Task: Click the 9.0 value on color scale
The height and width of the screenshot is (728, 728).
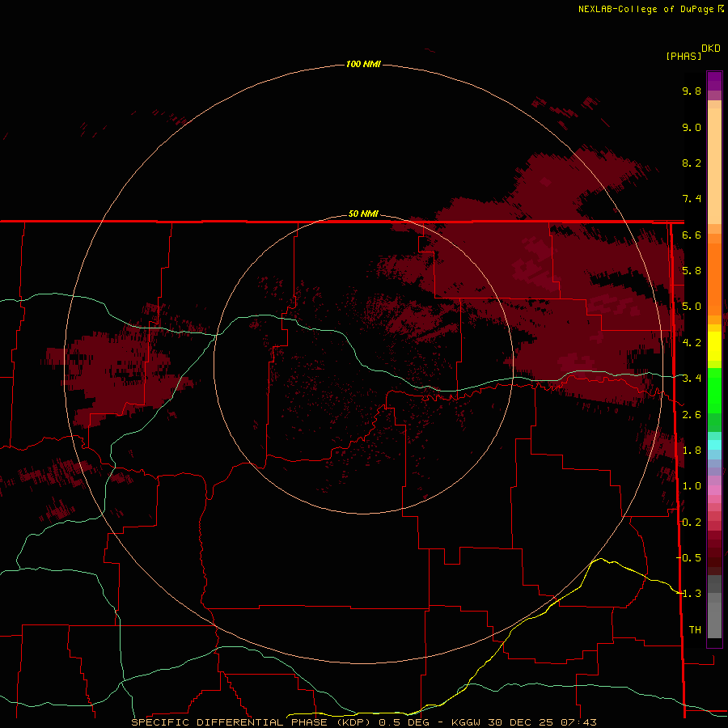Action: [692, 127]
